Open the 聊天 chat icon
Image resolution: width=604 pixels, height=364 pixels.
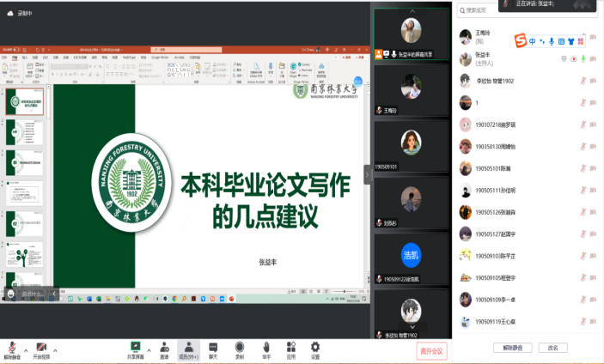pyautogui.click(x=213, y=346)
